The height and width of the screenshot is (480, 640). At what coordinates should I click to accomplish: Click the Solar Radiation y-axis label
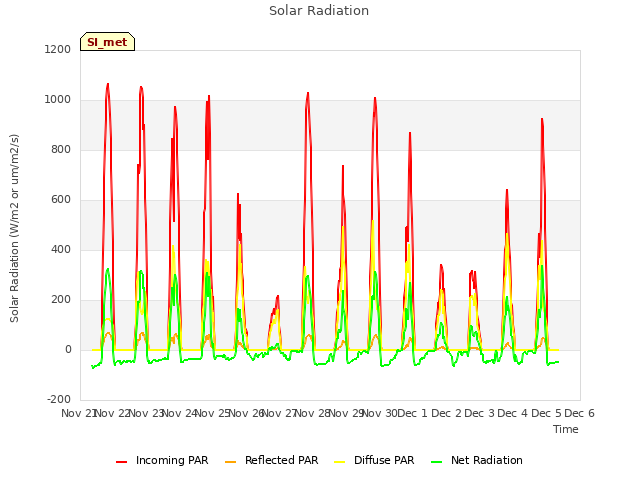point(14,228)
